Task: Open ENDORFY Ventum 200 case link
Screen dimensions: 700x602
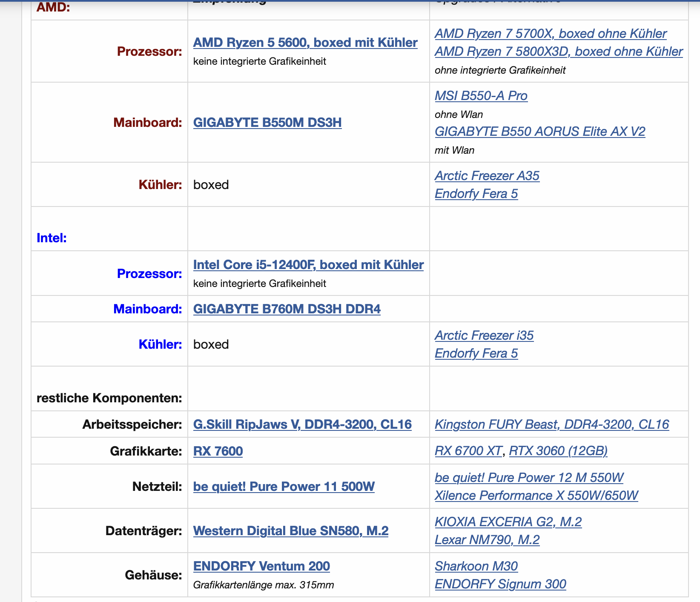Action: 261,566
